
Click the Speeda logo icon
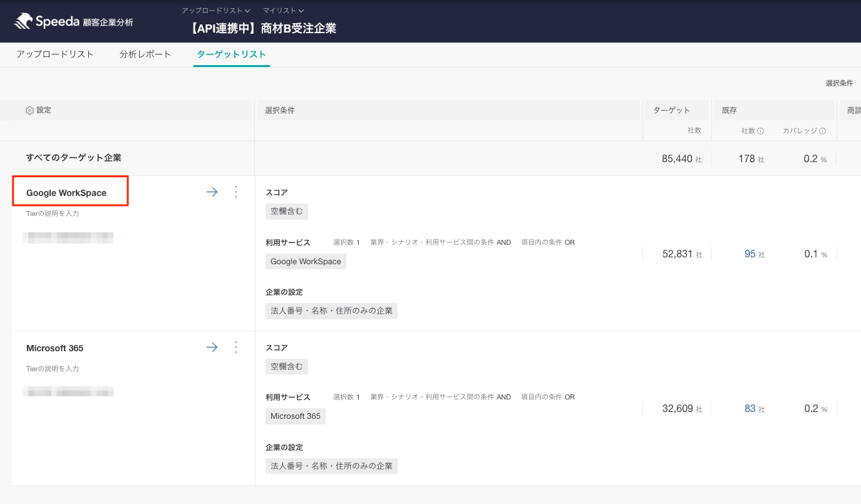[23, 21]
